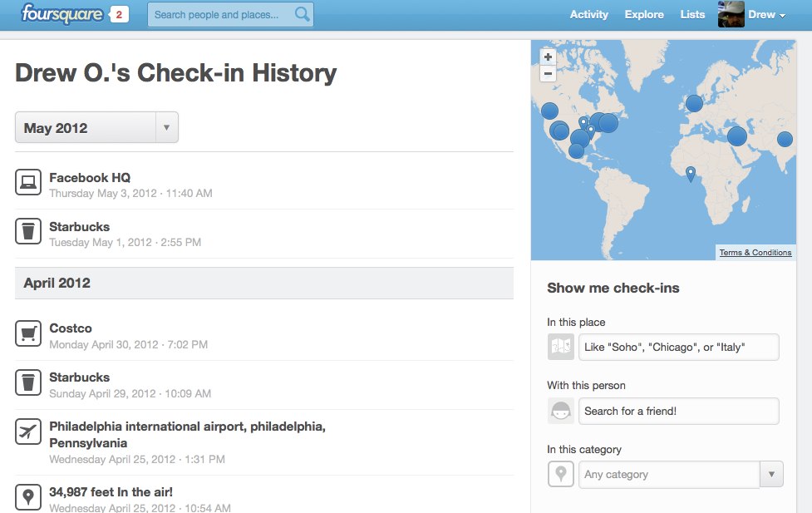Image resolution: width=812 pixels, height=513 pixels.
Task: Click the cluster on the US northwest coast
Action: point(549,111)
